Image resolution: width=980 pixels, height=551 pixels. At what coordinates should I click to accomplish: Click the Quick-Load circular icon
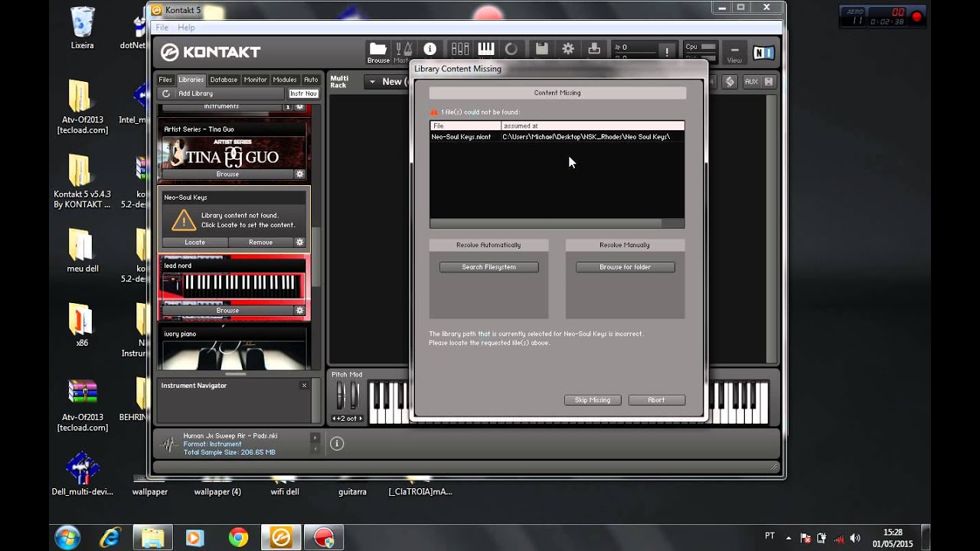(x=511, y=49)
